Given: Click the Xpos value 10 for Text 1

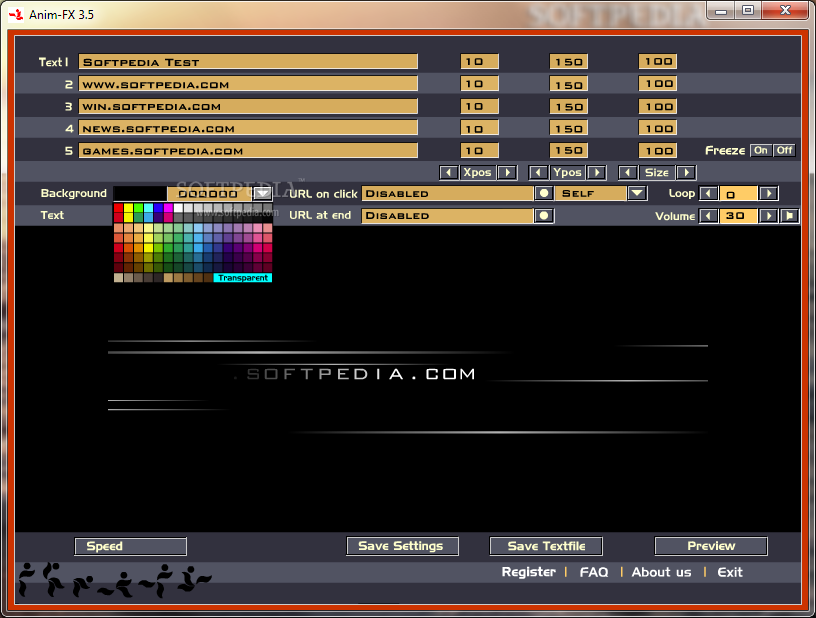Looking at the screenshot, I should tap(479, 61).
